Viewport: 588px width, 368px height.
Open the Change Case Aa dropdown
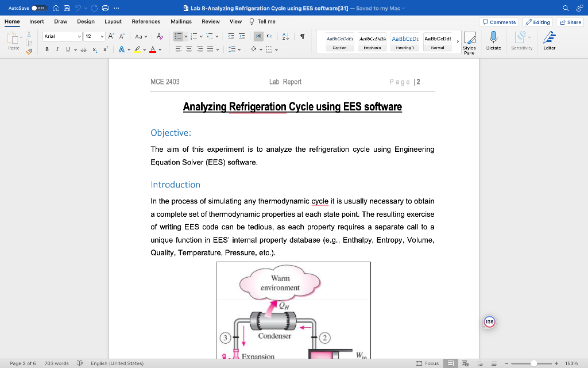tap(141, 36)
